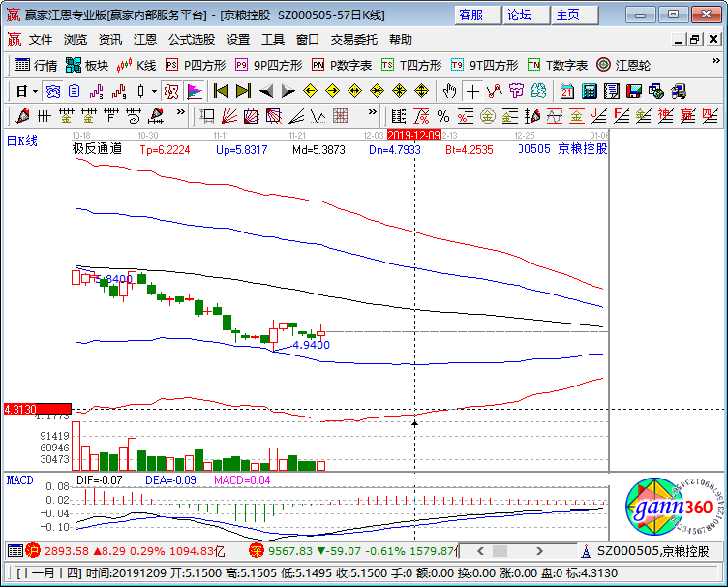Screen dimensions: 728x587
Task: Select the circled 金 golden ratio tool
Action: 488,116
